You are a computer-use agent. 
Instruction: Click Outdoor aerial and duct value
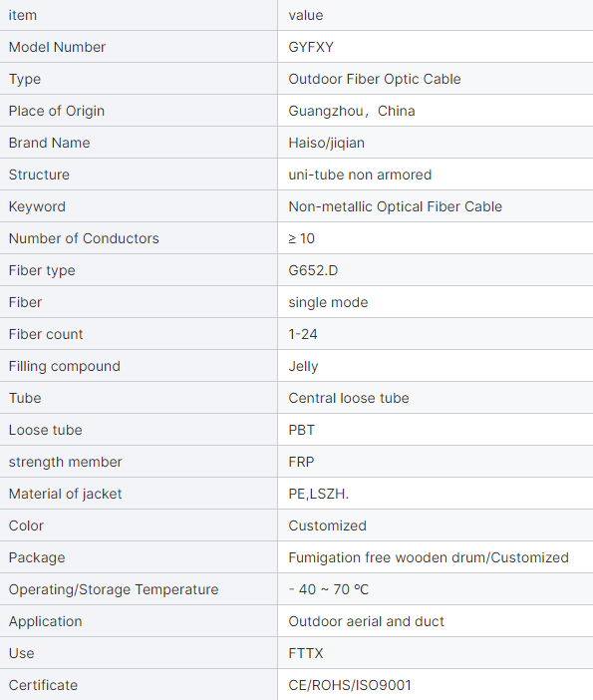(367, 621)
